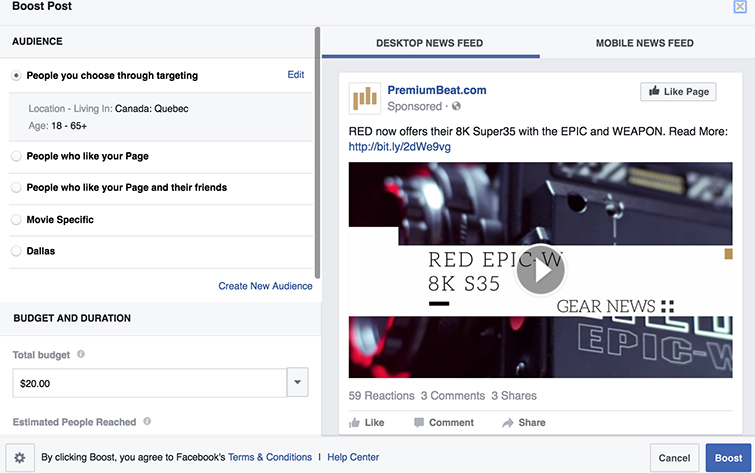The image size is (755, 473).
Task: Click the Like thumbs-up icon under post
Action: click(x=355, y=423)
